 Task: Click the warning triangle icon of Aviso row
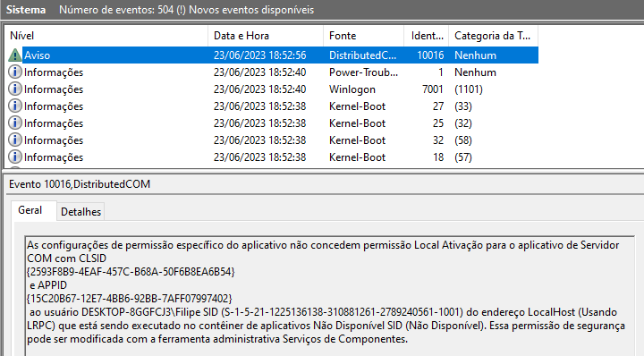15,55
